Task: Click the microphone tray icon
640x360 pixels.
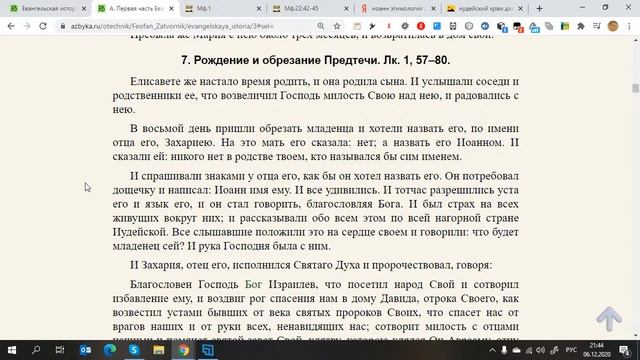Action: pos(504,350)
